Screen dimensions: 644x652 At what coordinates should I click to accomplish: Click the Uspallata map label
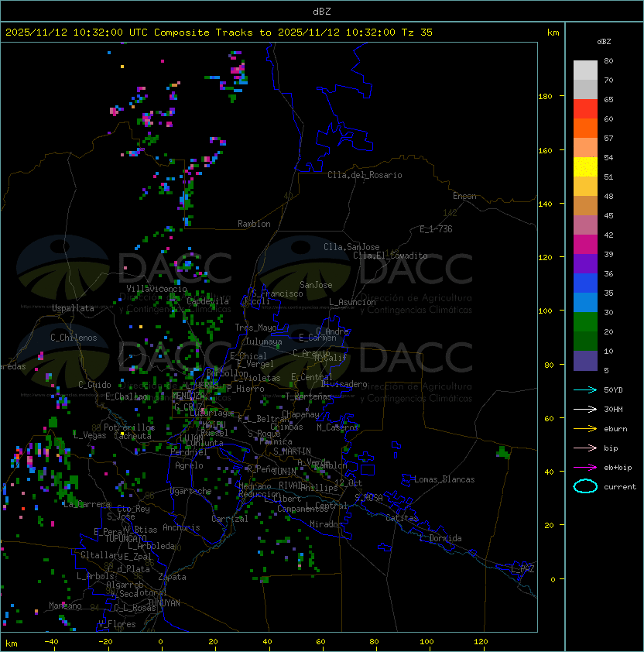coord(73,308)
